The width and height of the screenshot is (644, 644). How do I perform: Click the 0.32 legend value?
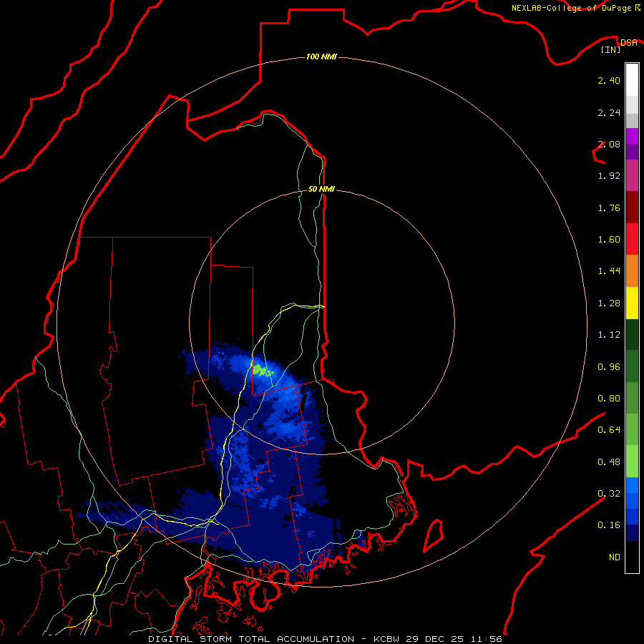[609, 494]
